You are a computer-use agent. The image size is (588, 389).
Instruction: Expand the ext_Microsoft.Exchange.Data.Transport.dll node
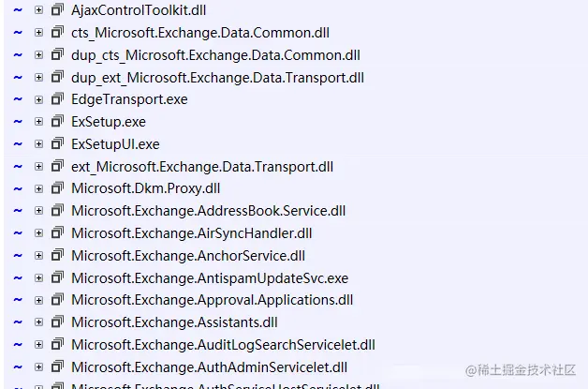coord(38,166)
